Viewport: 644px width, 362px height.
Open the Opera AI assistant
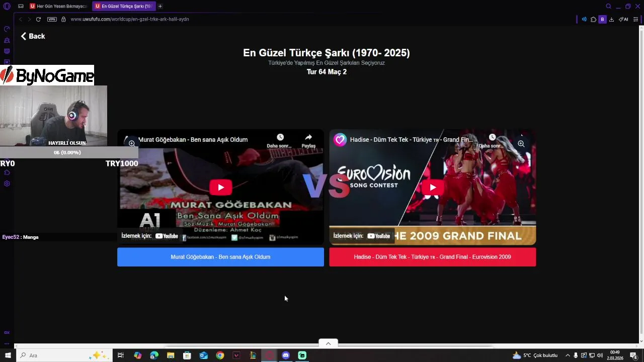(623, 19)
